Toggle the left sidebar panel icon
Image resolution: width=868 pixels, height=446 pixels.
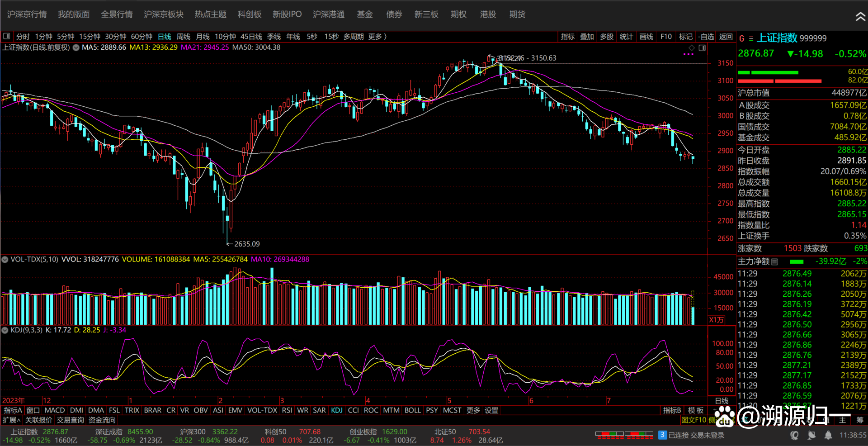tap(6, 36)
